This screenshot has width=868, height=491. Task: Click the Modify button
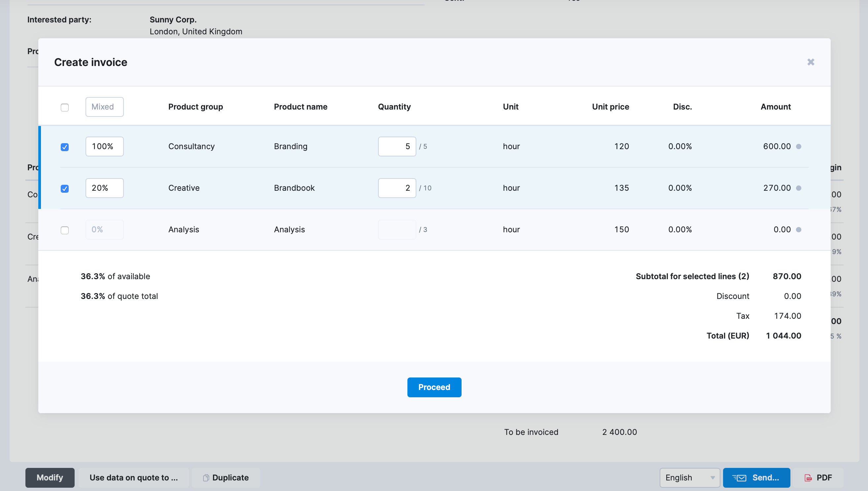click(x=50, y=477)
